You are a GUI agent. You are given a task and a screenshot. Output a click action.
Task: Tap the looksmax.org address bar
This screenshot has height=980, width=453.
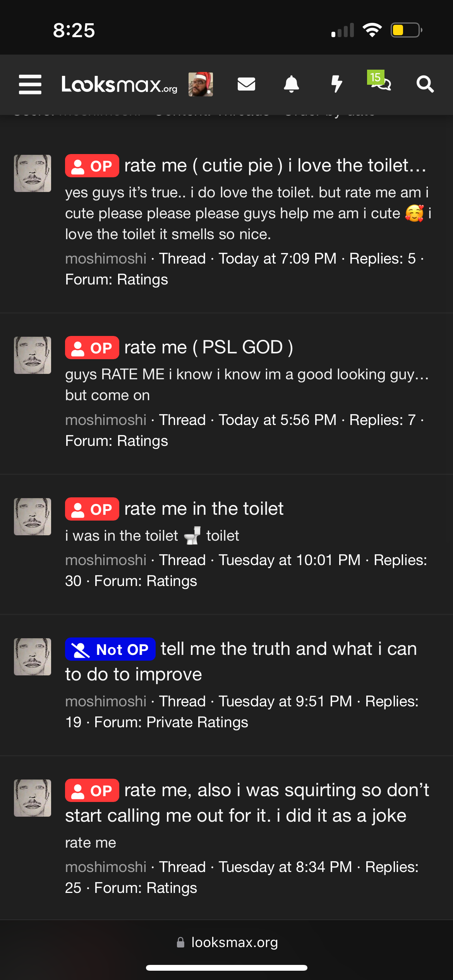pos(227,942)
